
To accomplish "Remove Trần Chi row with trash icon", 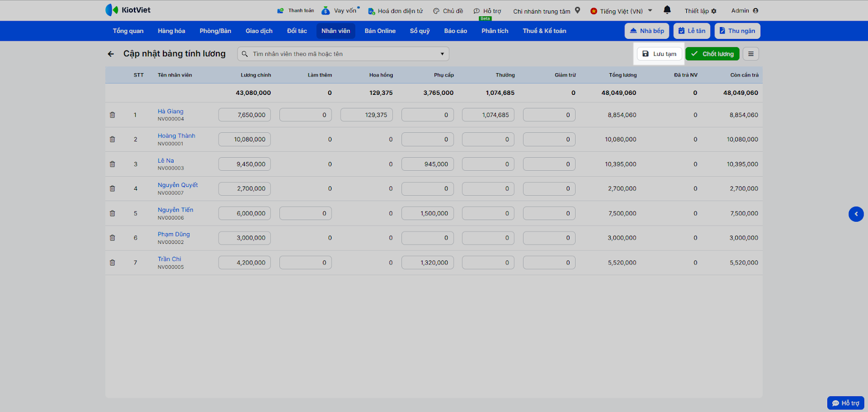I will click(112, 263).
